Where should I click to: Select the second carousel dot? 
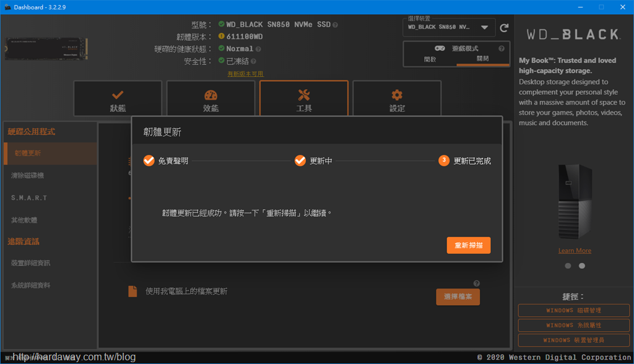[x=582, y=266]
